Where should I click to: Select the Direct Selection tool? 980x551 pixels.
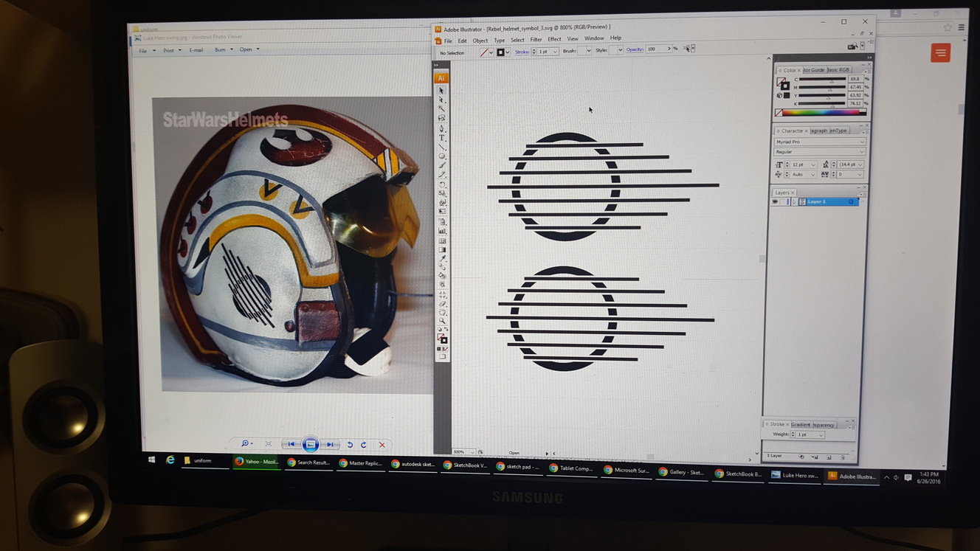tap(441, 100)
